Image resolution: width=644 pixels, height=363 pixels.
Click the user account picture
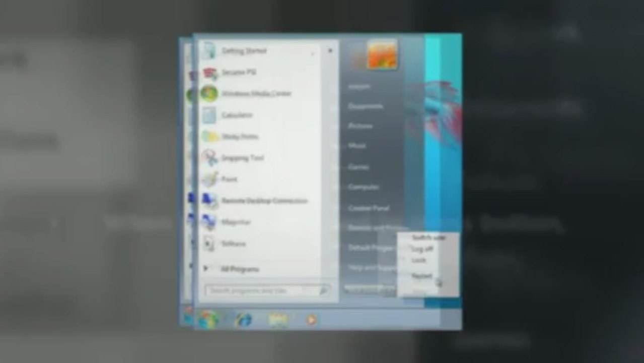click(x=383, y=55)
